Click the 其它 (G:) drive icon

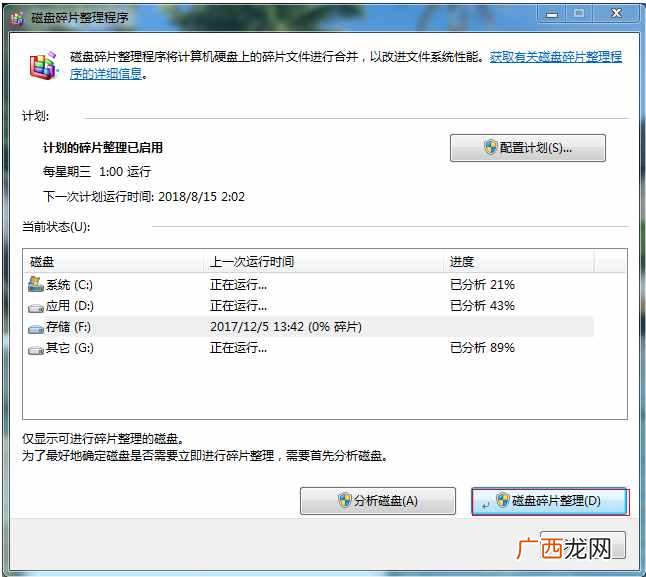point(36,350)
